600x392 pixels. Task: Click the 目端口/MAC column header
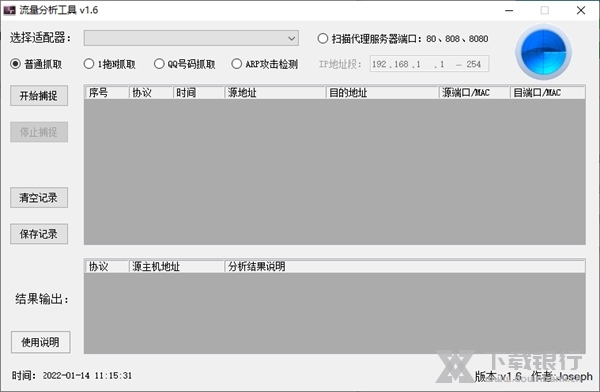(x=547, y=93)
